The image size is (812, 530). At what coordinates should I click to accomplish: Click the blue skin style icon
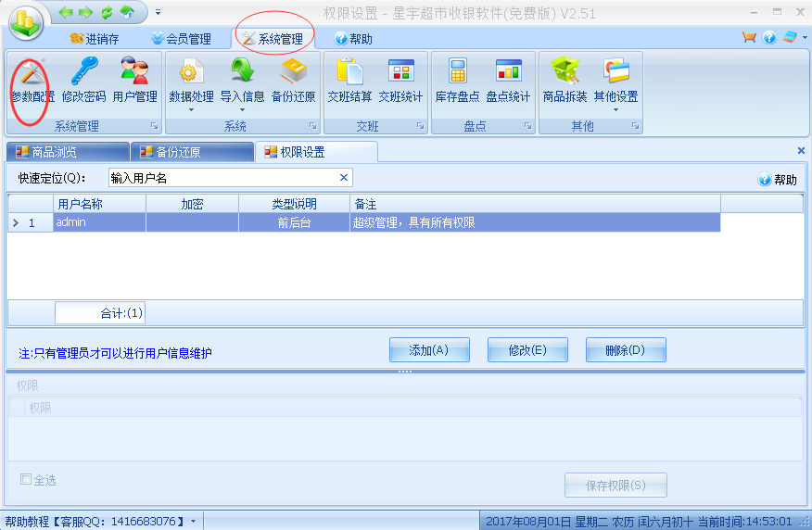pyautogui.click(x=790, y=37)
